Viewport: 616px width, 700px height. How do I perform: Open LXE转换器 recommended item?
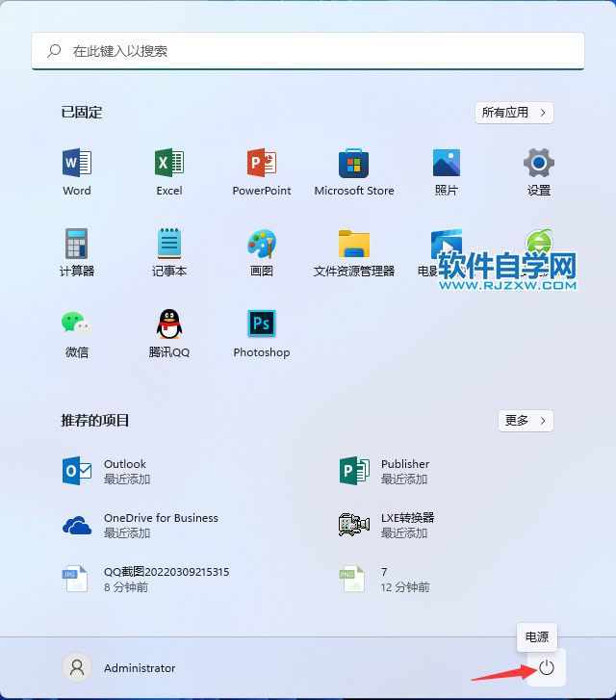coord(387,525)
